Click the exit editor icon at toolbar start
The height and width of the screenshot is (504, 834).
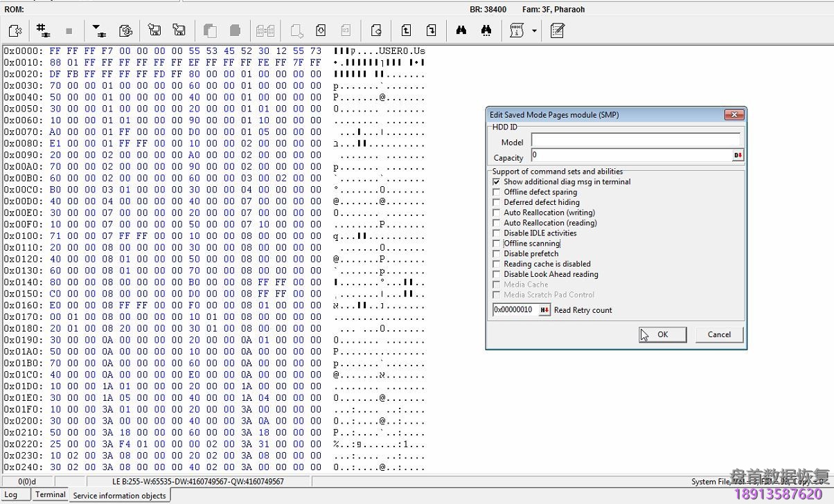(15, 30)
